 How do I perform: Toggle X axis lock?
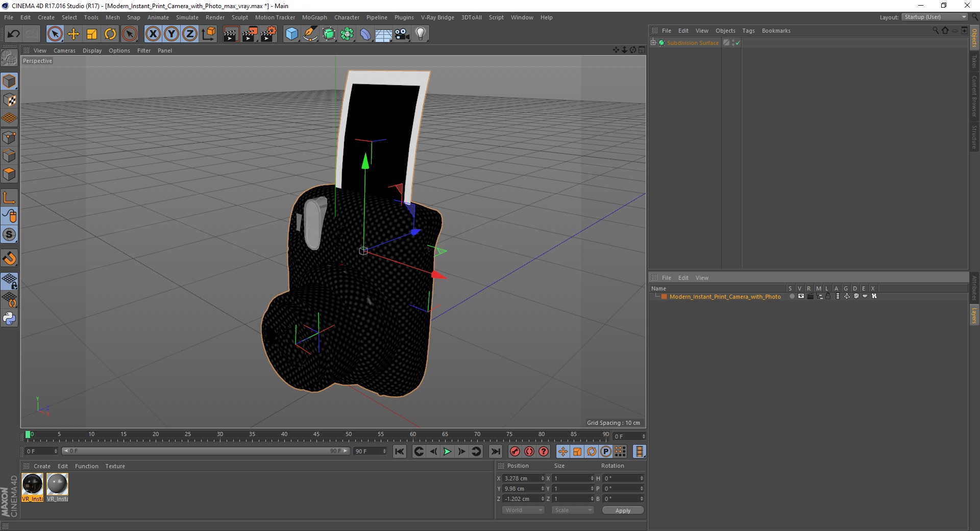(x=153, y=34)
